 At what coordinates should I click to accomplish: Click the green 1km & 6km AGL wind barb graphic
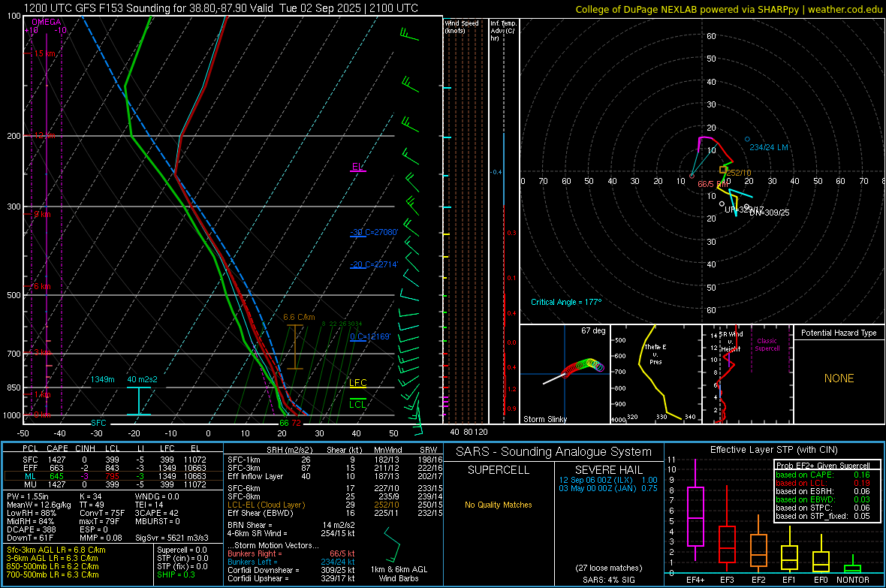point(392,544)
